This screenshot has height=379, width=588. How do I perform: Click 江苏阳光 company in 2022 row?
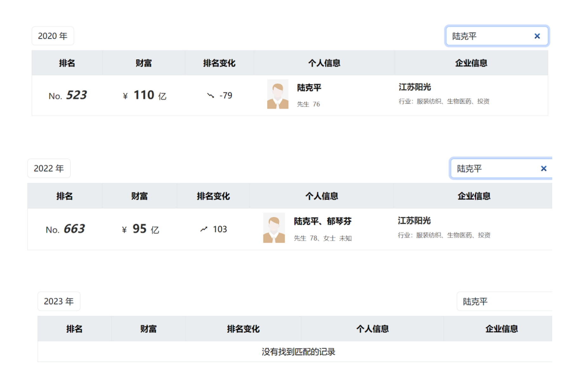pos(414,220)
